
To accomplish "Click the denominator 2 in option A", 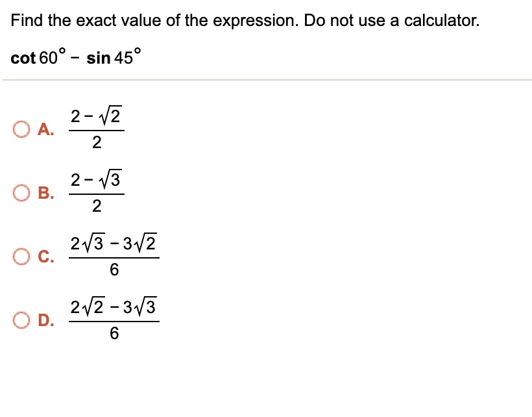I will [x=97, y=142].
